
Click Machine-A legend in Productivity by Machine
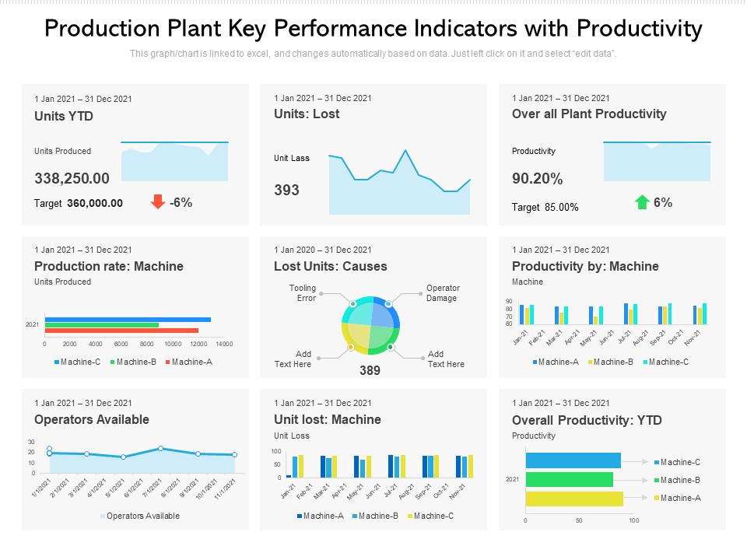tap(556, 362)
